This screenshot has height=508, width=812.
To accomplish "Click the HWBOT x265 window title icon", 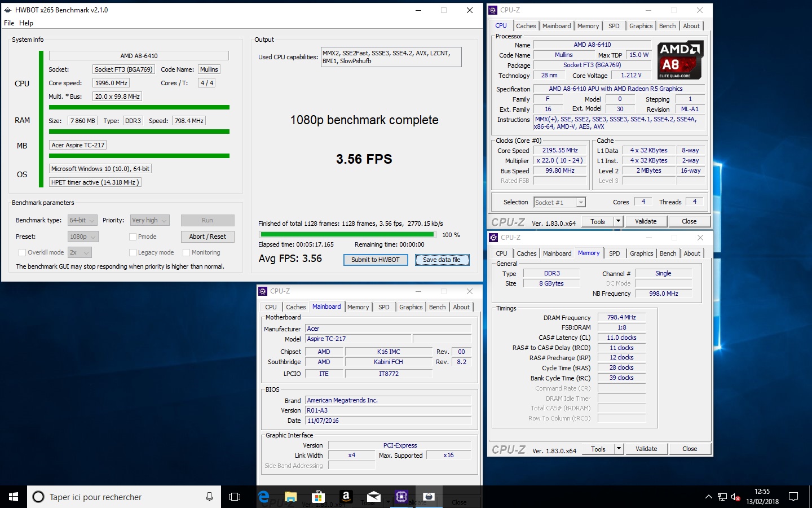I will tap(8, 10).
